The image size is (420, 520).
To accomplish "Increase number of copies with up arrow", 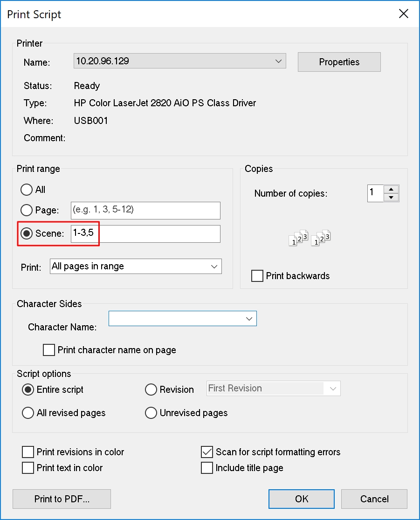I will pos(391,189).
